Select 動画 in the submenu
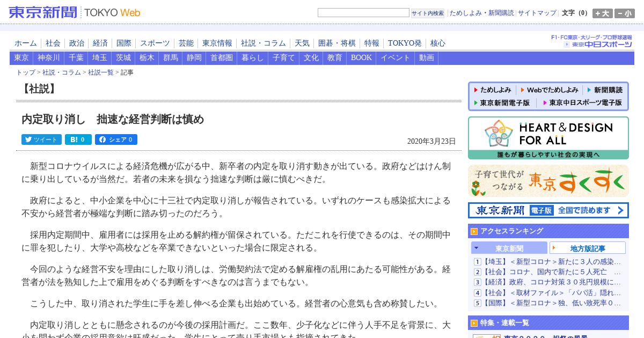Image resolution: width=644 pixels, height=338 pixels. coord(427,58)
